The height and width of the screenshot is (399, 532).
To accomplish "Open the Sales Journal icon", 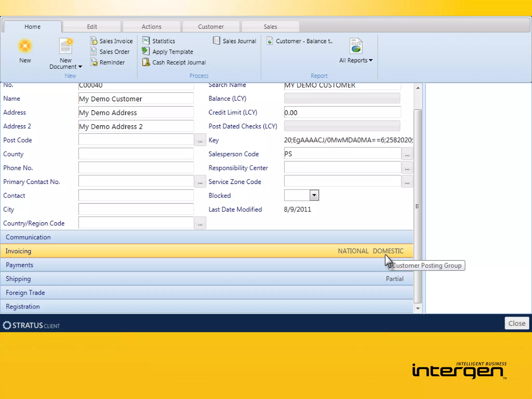I will pos(216,41).
